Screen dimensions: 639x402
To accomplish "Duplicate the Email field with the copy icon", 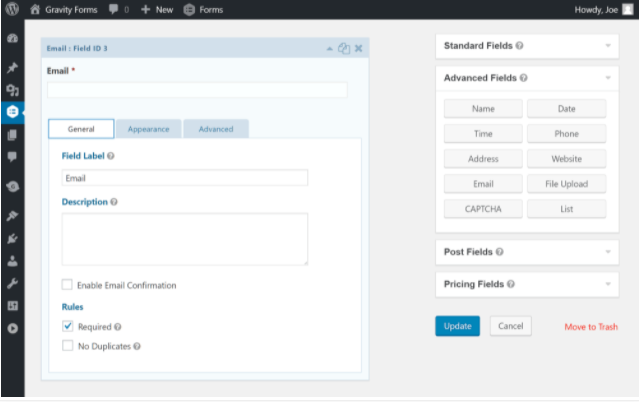I will point(344,48).
